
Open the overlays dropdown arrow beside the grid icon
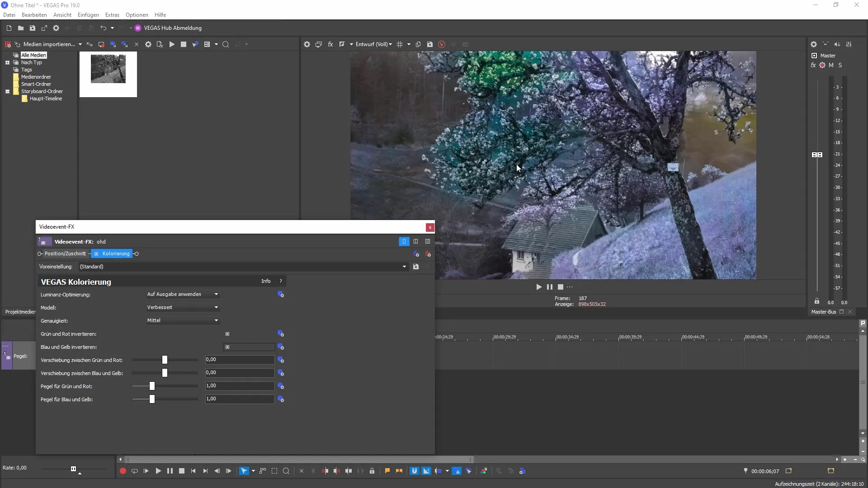pos(409,44)
